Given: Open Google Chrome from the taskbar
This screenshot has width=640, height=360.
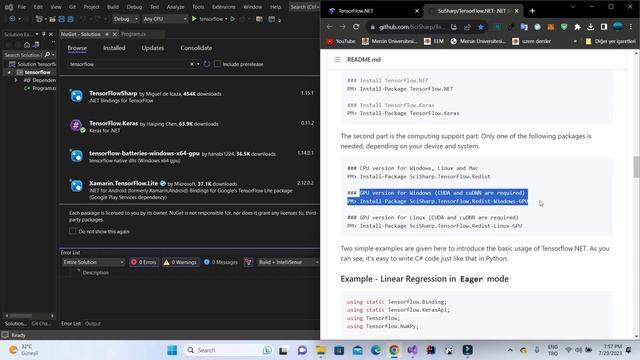Looking at the screenshot, I should (x=394, y=350).
